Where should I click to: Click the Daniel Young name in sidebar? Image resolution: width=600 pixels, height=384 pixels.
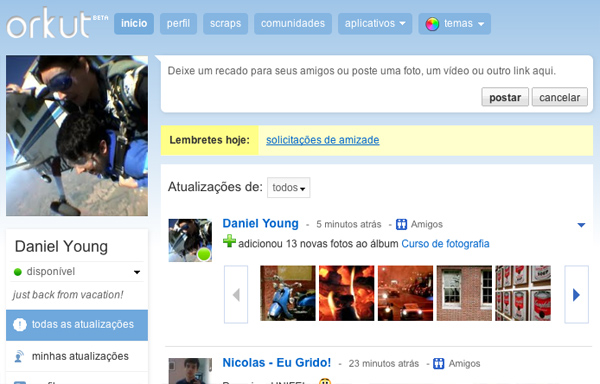coord(61,247)
